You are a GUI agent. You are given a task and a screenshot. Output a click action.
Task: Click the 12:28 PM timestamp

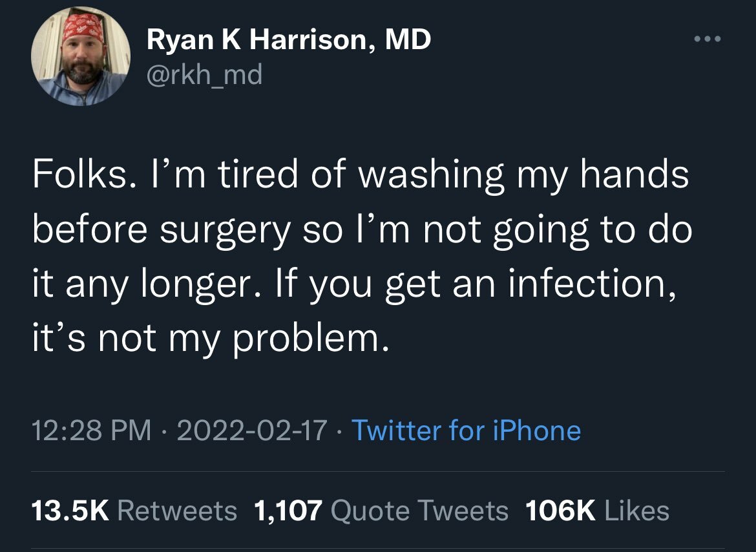pos(92,430)
